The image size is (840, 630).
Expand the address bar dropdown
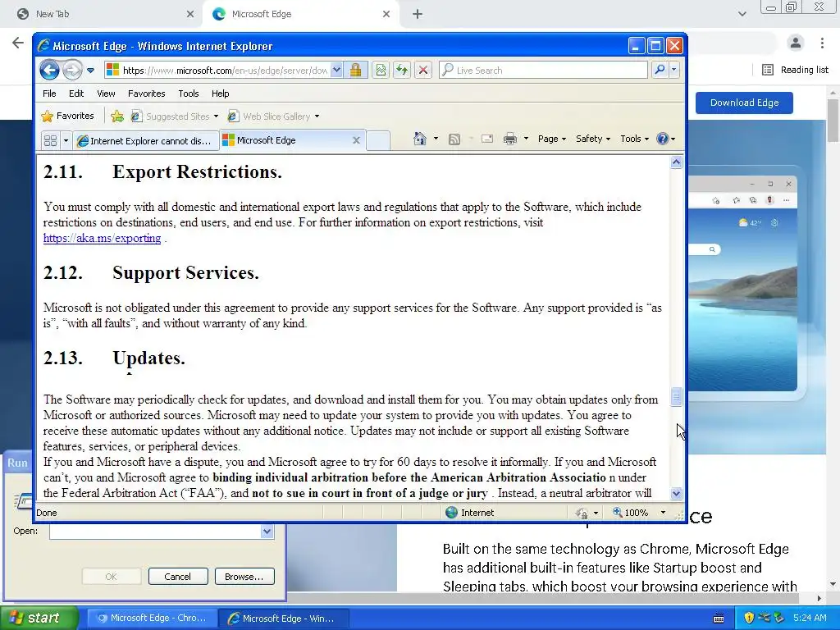(x=336, y=71)
